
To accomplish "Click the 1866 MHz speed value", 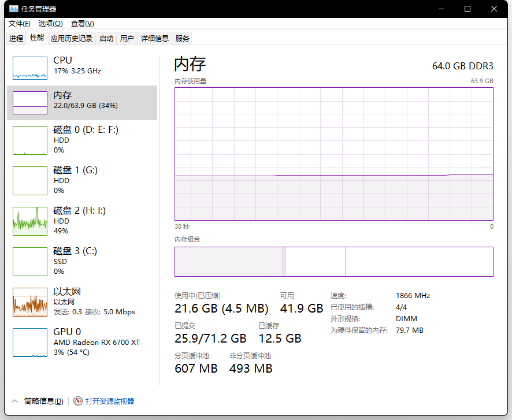I will (x=413, y=296).
